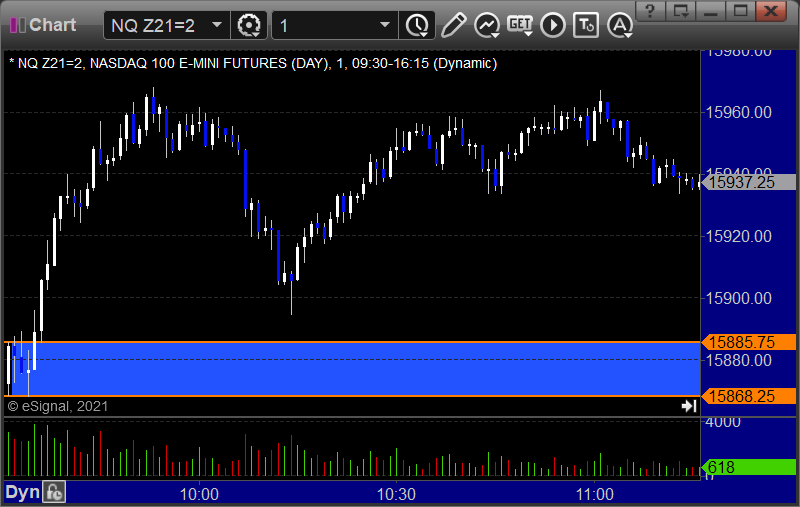Maximize the chart window

point(740,10)
